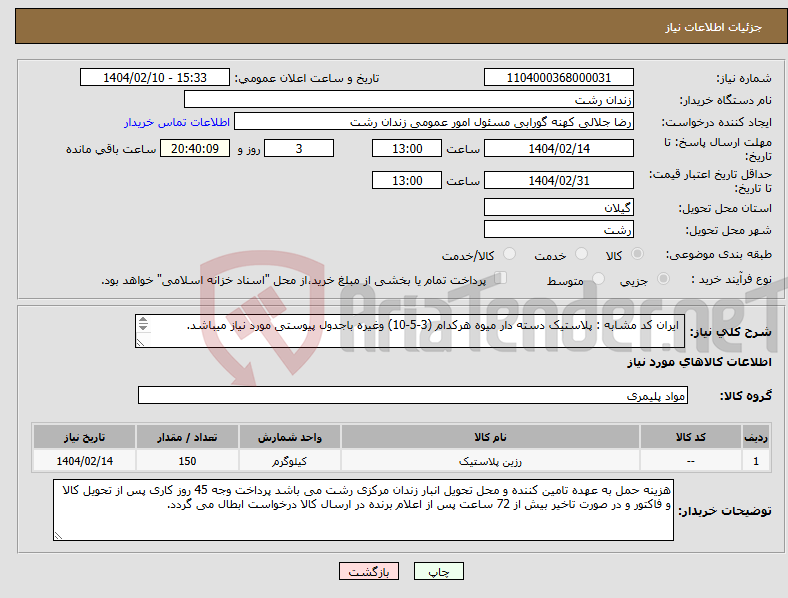Viewport: 788px width, 598px height.
Task: Click the شرح کلی نیاز description textarea
Action: pos(410,331)
